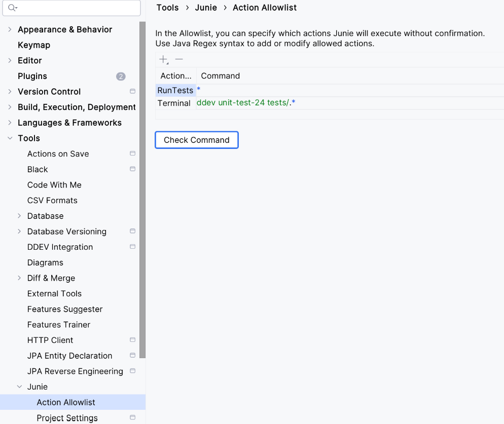504x424 pixels.
Task: Click project-level icon beside Actions on Save
Action: click(132, 153)
